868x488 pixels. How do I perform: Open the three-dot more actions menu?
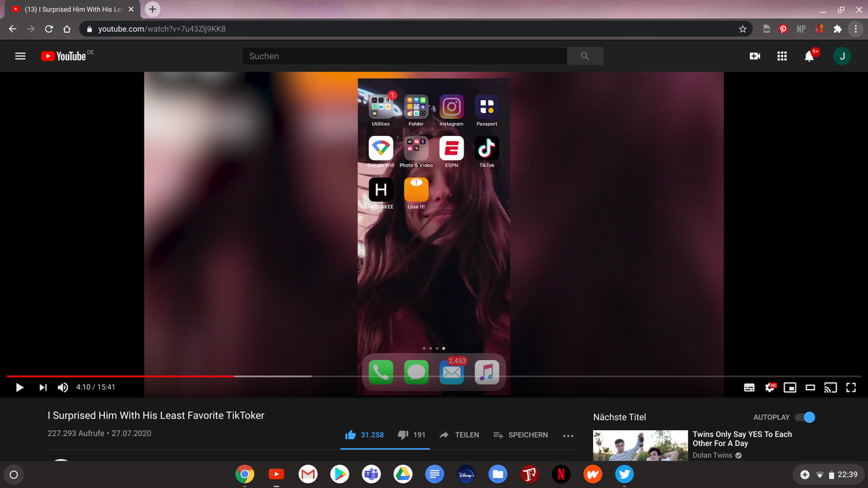568,435
